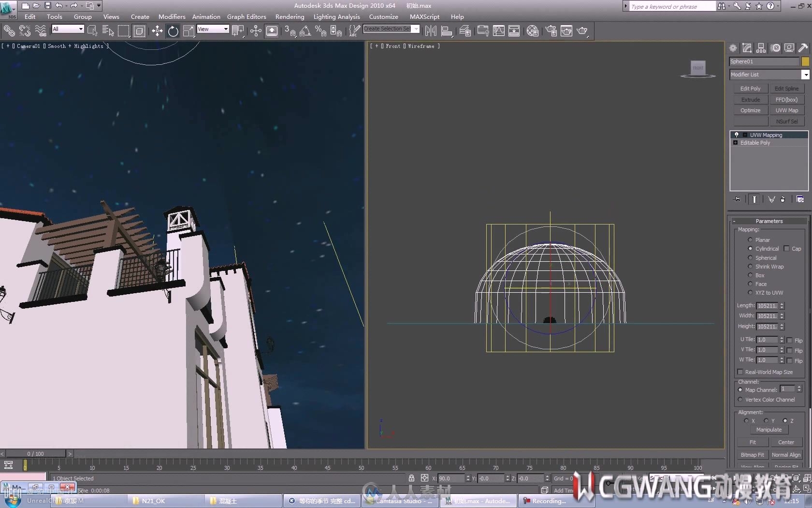Open the Rendering menu
The height and width of the screenshot is (508, 812).
point(290,16)
